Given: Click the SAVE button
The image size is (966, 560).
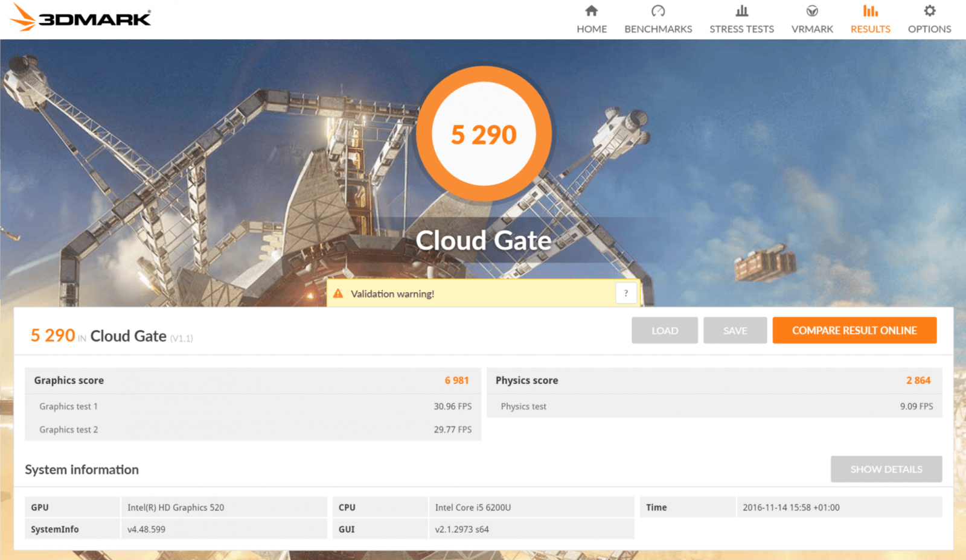Looking at the screenshot, I should pyautogui.click(x=735, y=331).
